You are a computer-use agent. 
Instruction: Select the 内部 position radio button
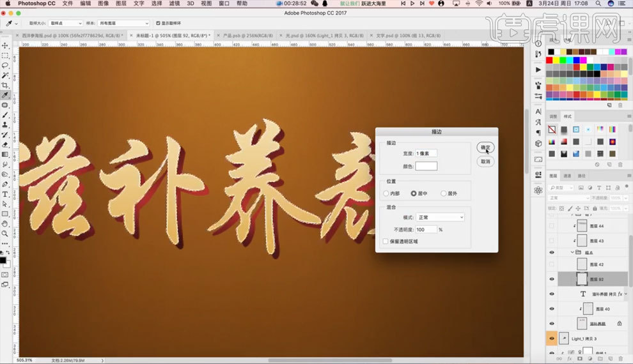tap(386, 193)
